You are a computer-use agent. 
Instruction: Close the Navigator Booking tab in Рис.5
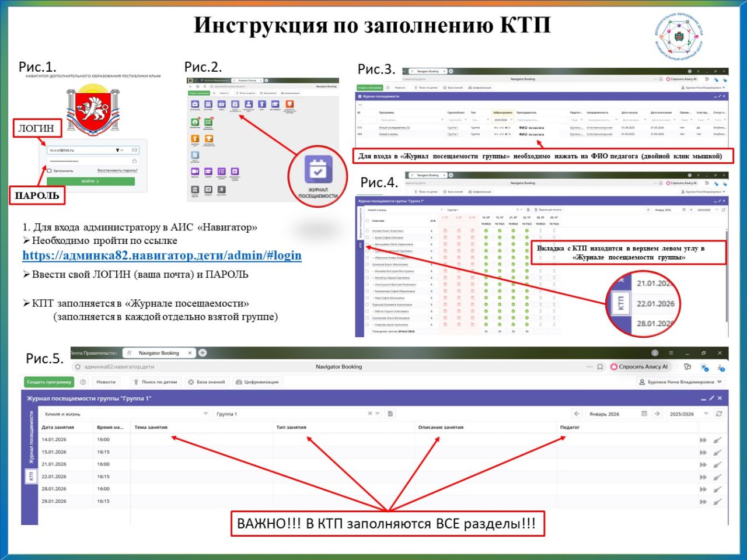(190, 353)
